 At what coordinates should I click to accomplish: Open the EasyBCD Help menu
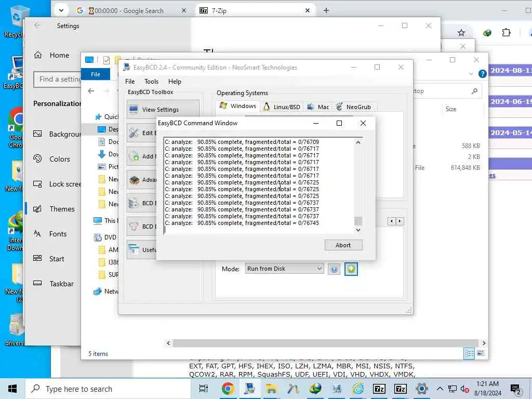[175, 82]
